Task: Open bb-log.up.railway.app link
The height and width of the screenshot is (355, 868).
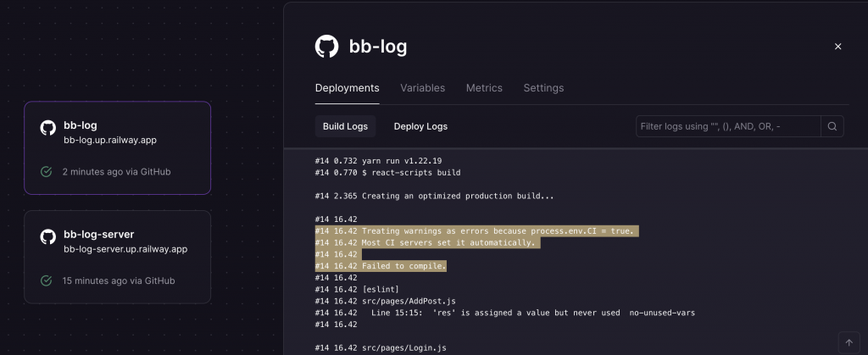Action: (110, 141)
